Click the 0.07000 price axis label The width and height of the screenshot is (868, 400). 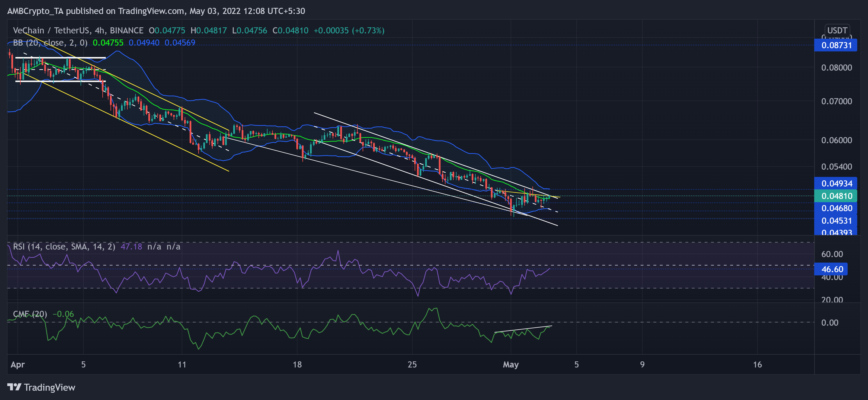coord(836,101)
